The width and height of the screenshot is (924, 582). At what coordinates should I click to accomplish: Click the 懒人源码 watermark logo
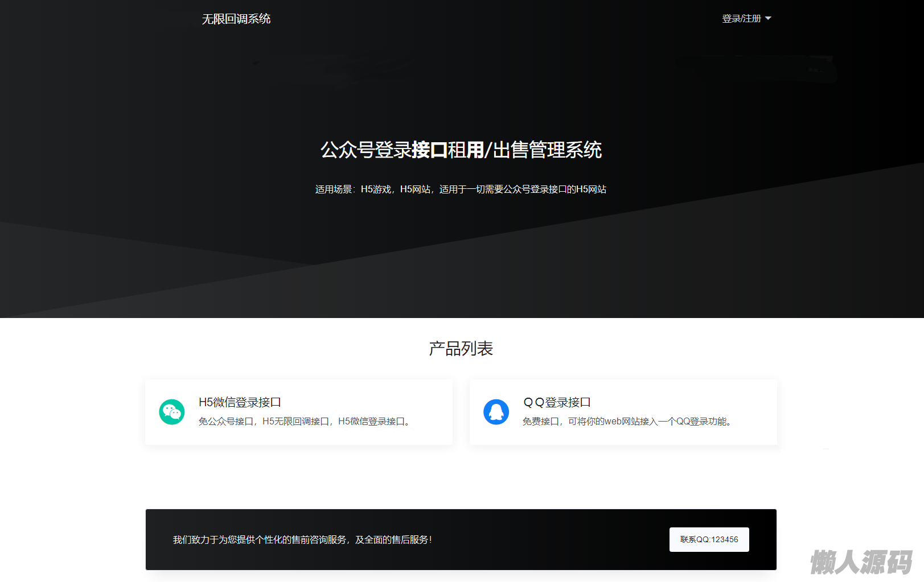point(860,562)
